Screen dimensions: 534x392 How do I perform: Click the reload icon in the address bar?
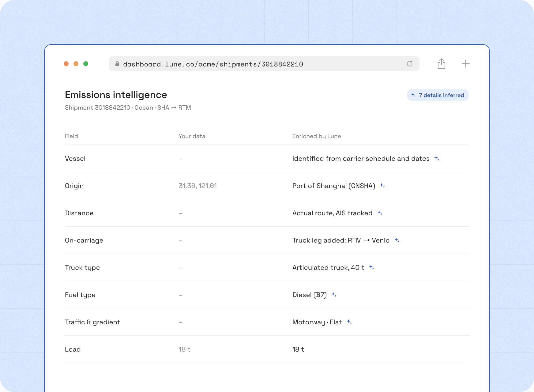[x=410, y=64]
